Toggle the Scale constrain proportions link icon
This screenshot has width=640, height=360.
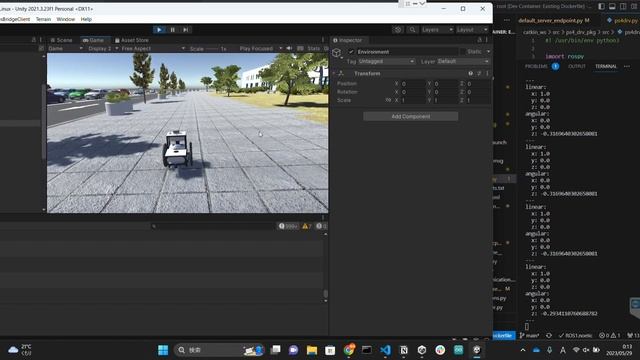(x=388, y=100)
